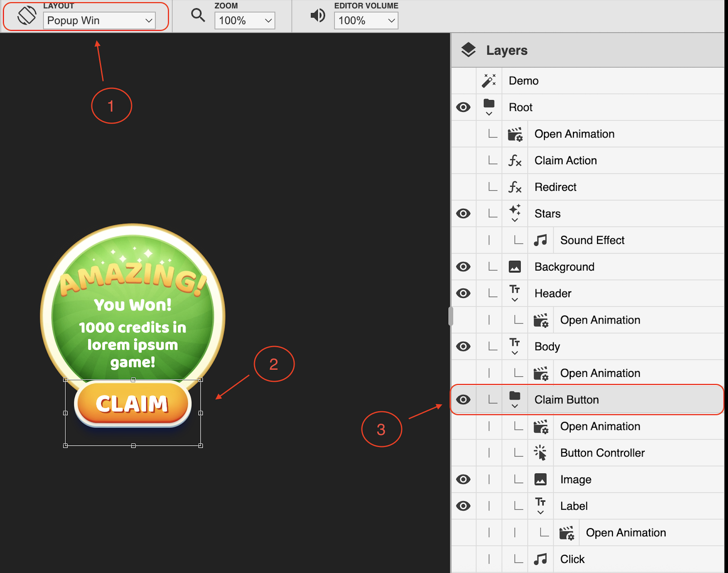Image resolution: width=728 pixels, height=573 pixels.
Task: Click Open Animation icon under Body
Action: [x=541, y=373]
